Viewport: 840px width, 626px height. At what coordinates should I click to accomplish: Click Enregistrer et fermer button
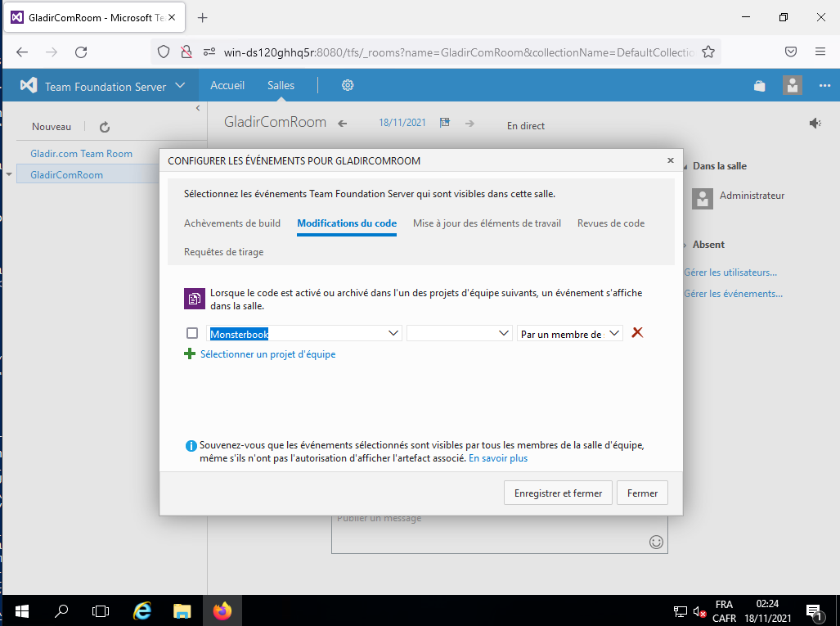558,493
